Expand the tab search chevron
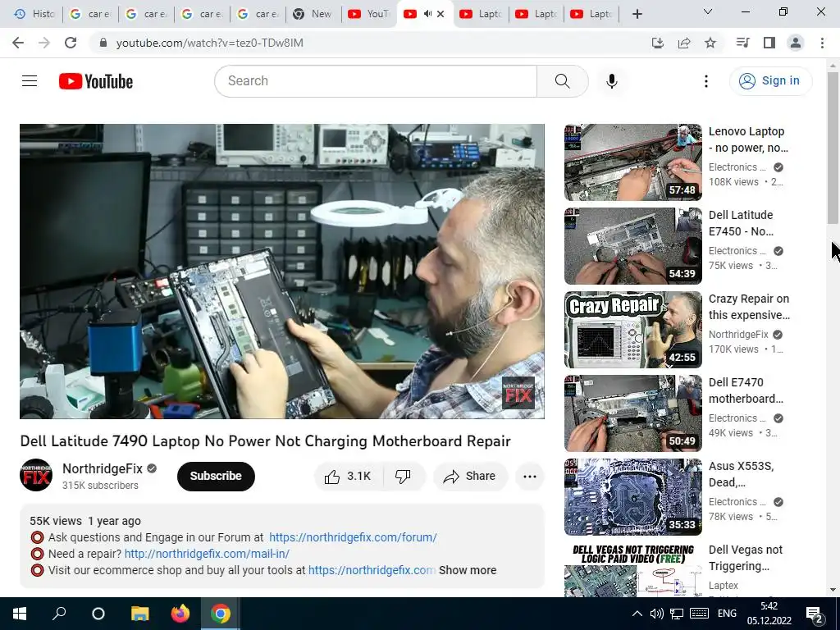This screenshot has height=630, width=840. 708,11
